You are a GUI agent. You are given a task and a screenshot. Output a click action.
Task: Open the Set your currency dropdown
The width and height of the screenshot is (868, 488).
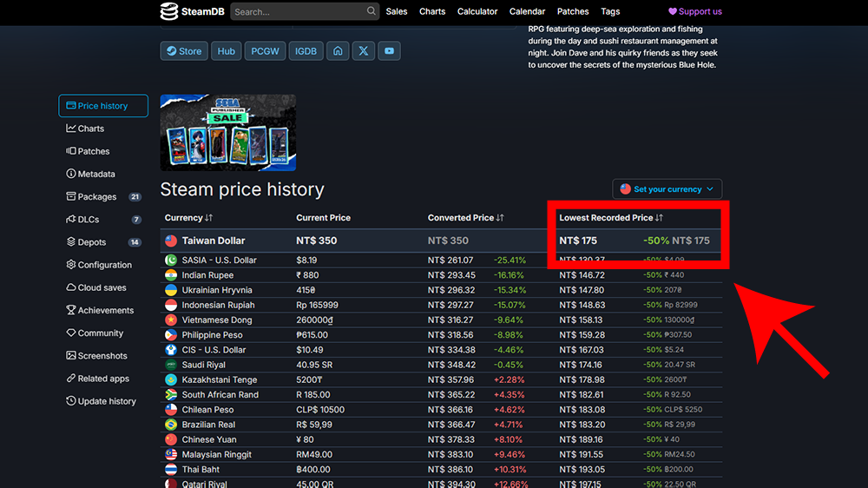[667, 189]
